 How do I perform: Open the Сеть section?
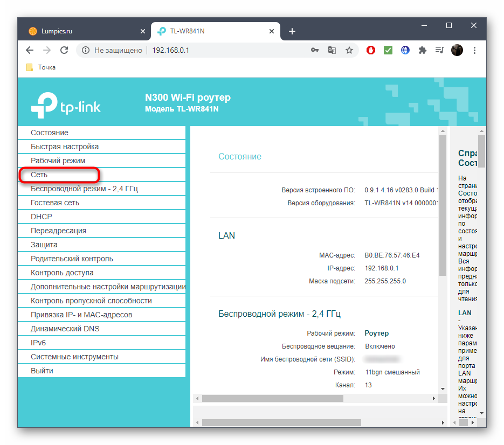(101, 175)
